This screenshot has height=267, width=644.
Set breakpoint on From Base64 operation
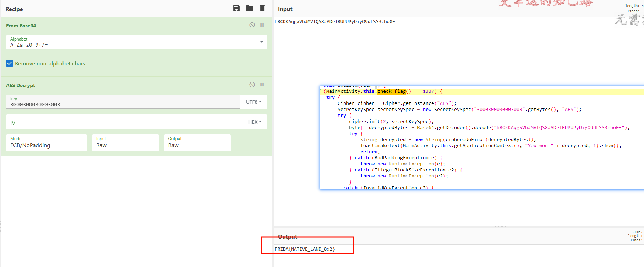tap(262, 25)
